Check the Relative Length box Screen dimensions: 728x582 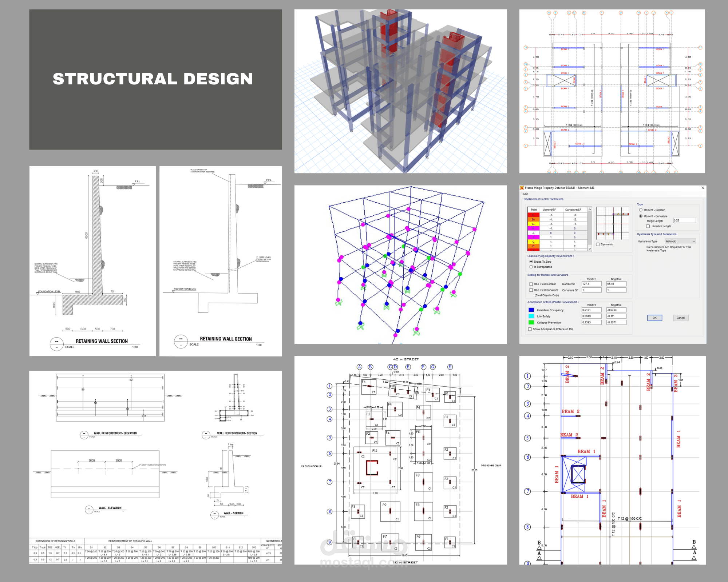coord(648,226)
